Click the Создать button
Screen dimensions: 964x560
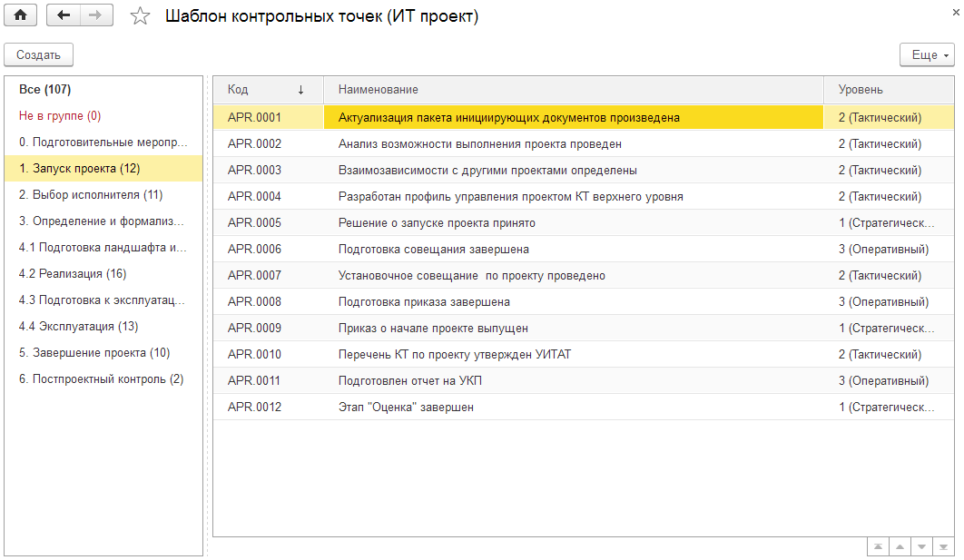point(38,55)
